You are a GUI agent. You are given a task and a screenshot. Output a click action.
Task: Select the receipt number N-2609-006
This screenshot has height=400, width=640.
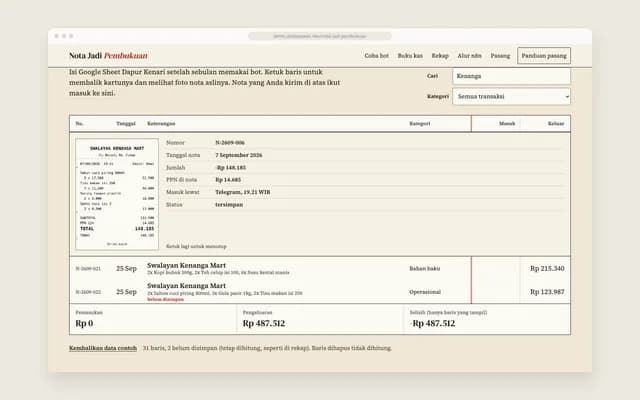(230, 142)
